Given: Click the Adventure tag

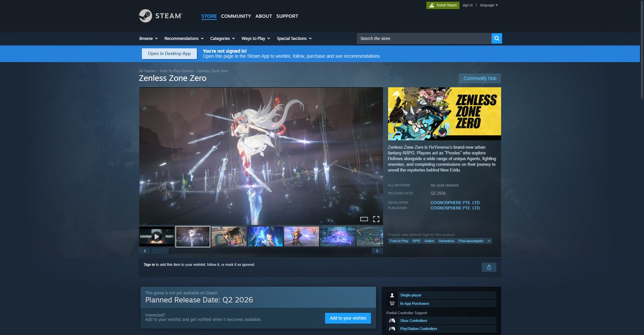Looking at the screenshot, I should click(447, 241).
